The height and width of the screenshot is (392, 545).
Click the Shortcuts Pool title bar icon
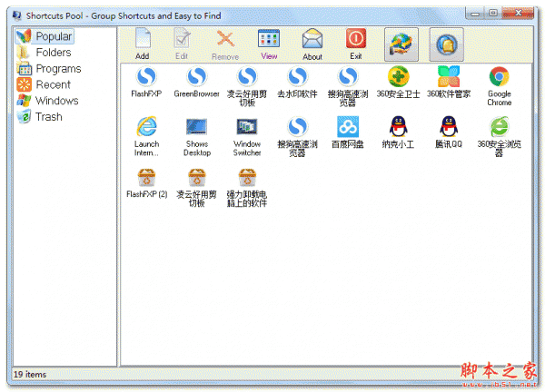click(16, 15)
